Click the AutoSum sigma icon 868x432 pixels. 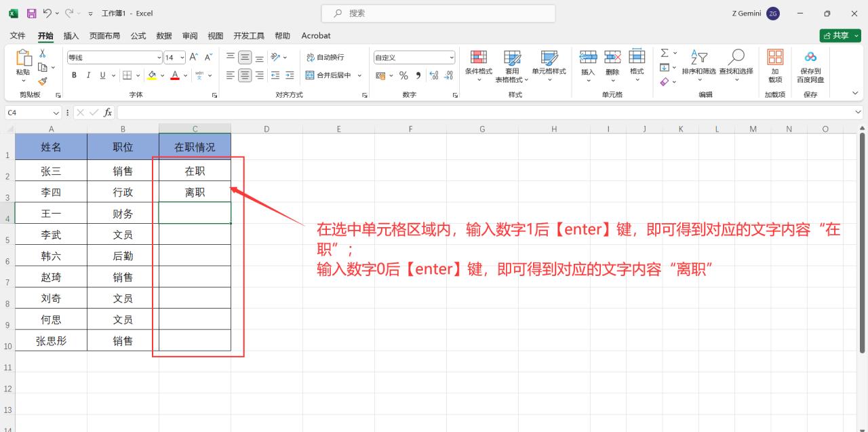coord(665,53)
